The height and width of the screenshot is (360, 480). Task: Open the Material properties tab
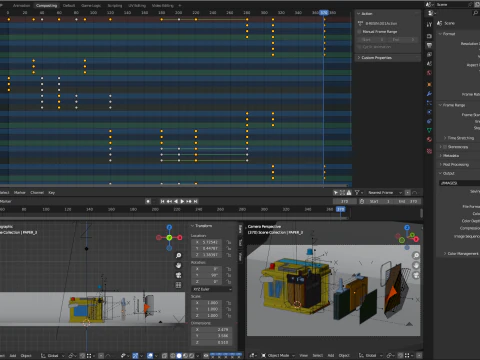(x=429, y=139)
